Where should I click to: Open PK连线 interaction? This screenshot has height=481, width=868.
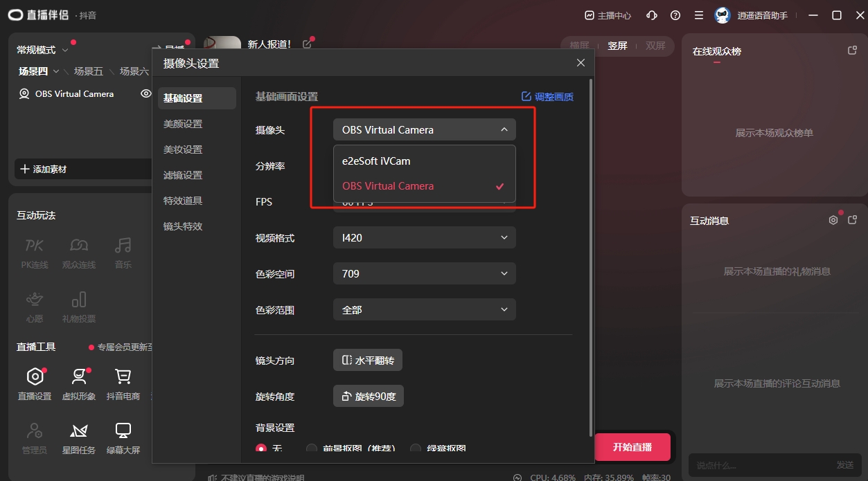(x=35, y=253)
